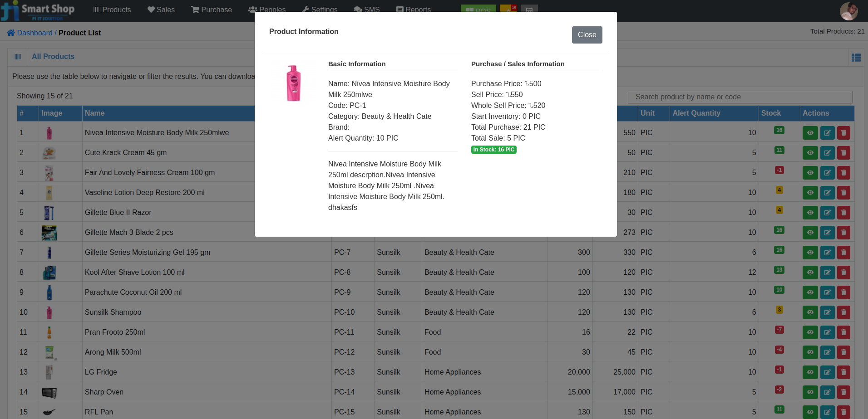Navigate to Dashboard via the breadcrumb link

coord(34,33)
